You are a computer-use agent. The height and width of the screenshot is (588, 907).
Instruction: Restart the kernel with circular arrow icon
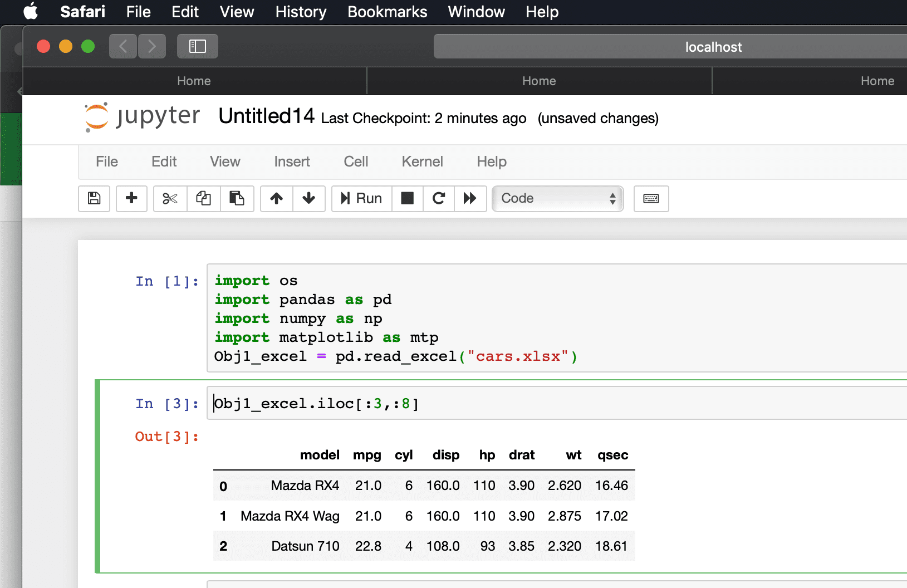[439, 198]
